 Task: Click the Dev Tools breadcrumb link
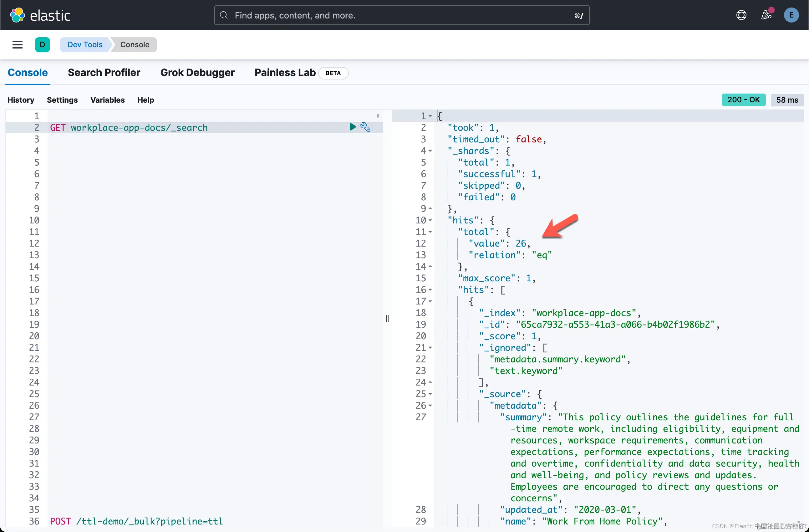[85, 44]
